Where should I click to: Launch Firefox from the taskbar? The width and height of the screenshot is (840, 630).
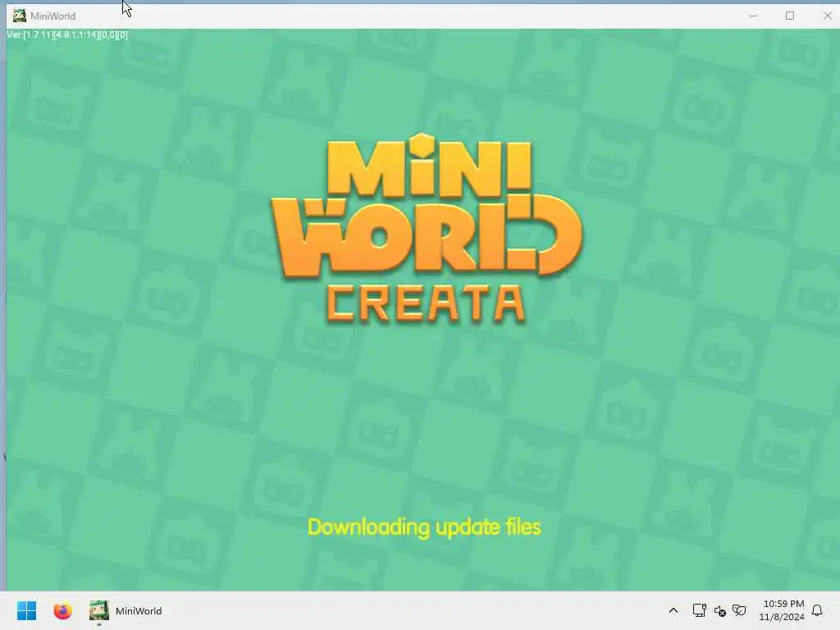pos(62,610)
